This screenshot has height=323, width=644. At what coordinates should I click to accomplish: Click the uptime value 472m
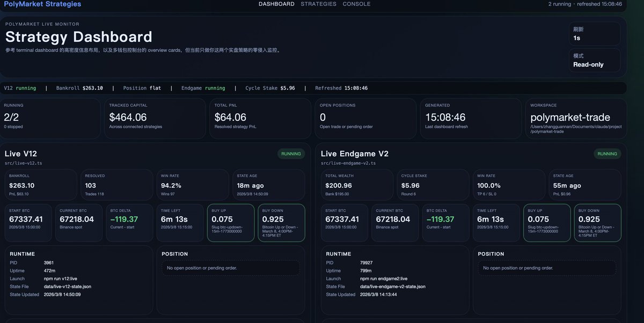click(49, 271)
